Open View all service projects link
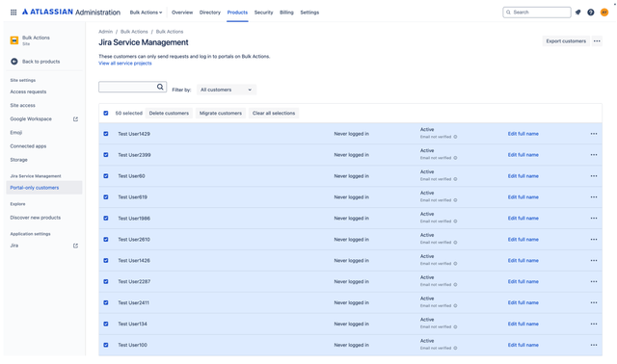 (125, 64)
